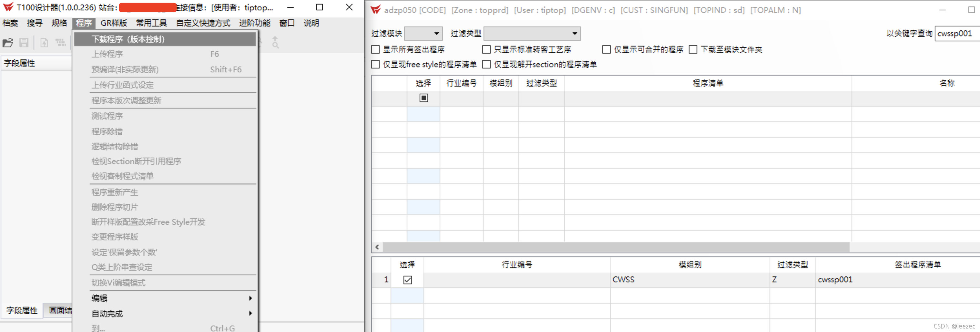Open the 过滤类型 dropdown
The image size is (980, 332).
(x=532, y=34)
